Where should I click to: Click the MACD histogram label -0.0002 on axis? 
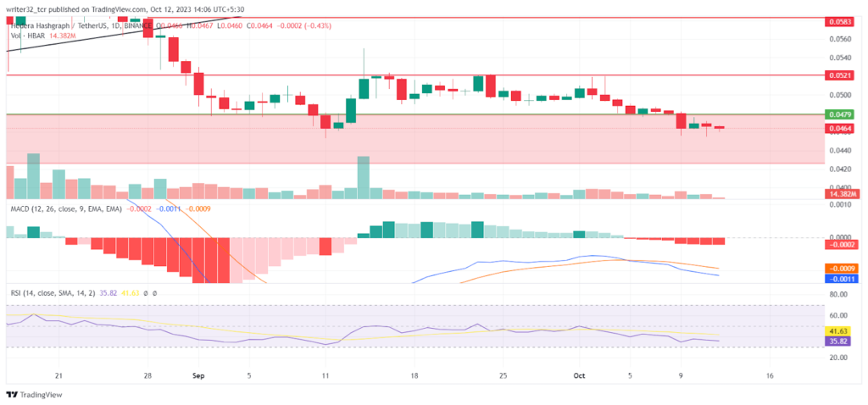click(841, 244)
